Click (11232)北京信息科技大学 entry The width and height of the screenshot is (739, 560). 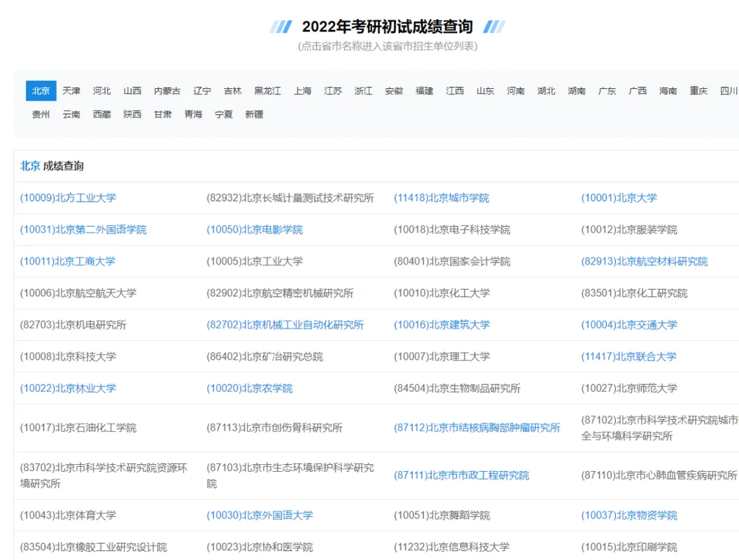(x=451, y=547)
